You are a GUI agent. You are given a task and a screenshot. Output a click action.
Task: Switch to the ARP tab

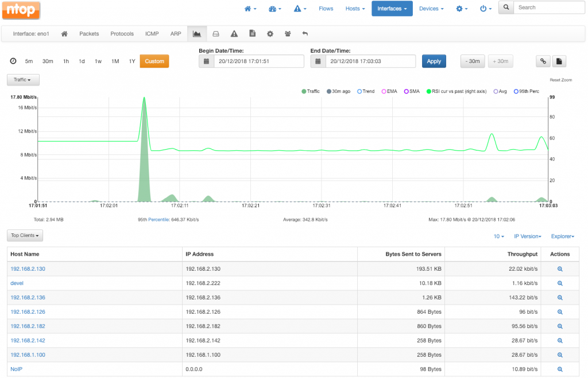click(176, 34)
